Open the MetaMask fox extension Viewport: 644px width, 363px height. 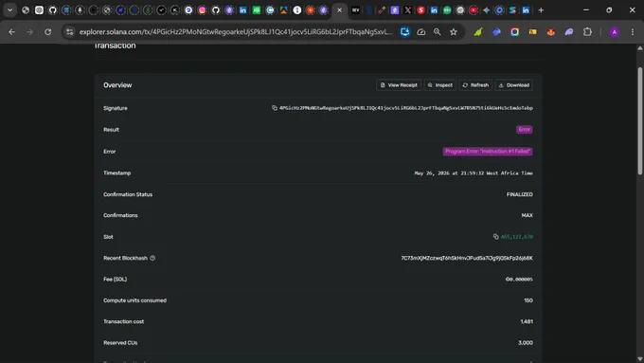pos(551,31)
